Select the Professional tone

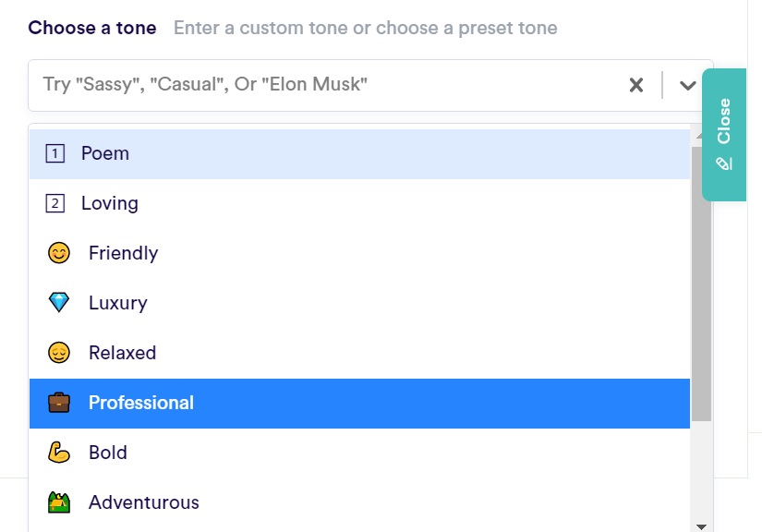(x=141, y=403)
